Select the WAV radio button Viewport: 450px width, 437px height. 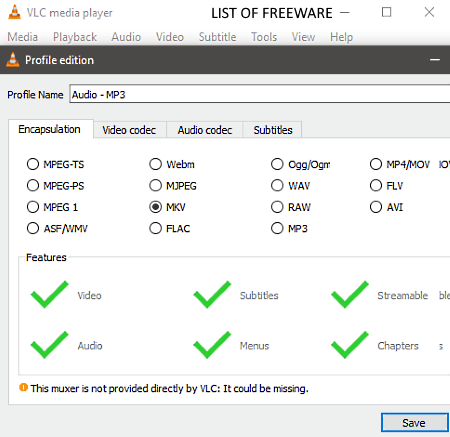(x=277, y=185)
